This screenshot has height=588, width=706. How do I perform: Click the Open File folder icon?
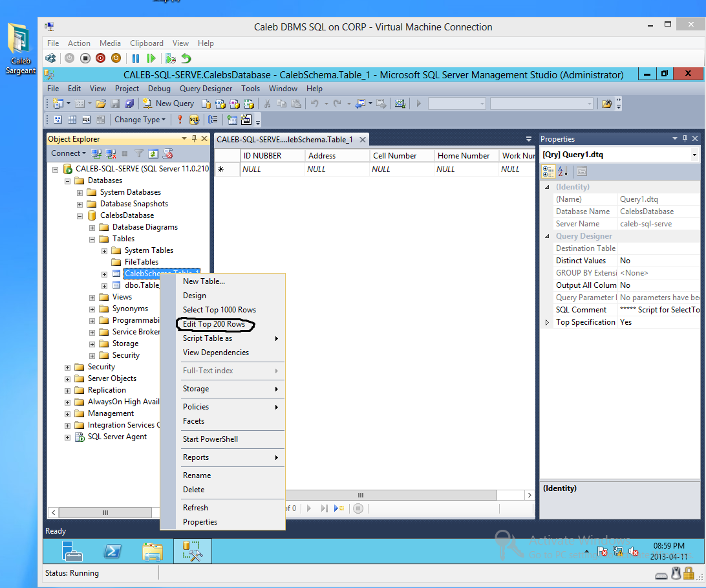100,103
